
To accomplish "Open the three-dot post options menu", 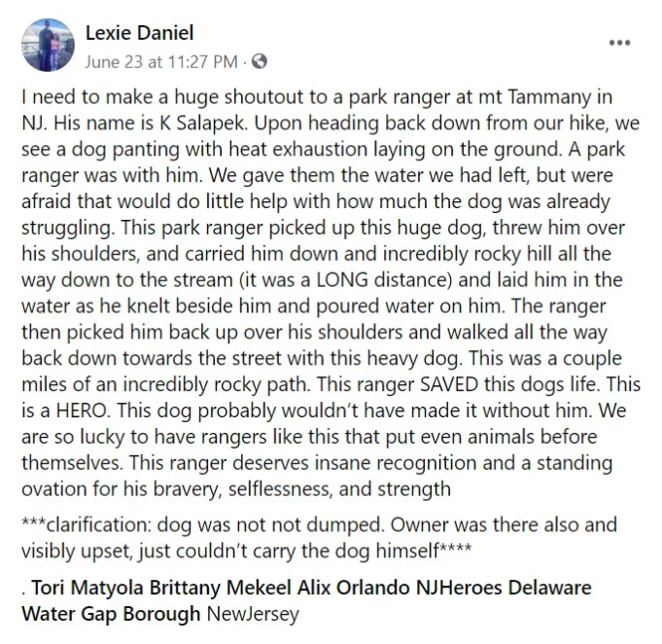I will tap(620, 43).
